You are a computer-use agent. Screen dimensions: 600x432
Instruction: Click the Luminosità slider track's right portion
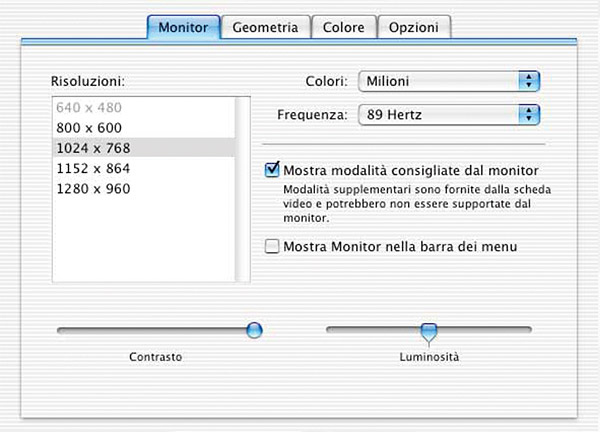(x=484, y=329)
